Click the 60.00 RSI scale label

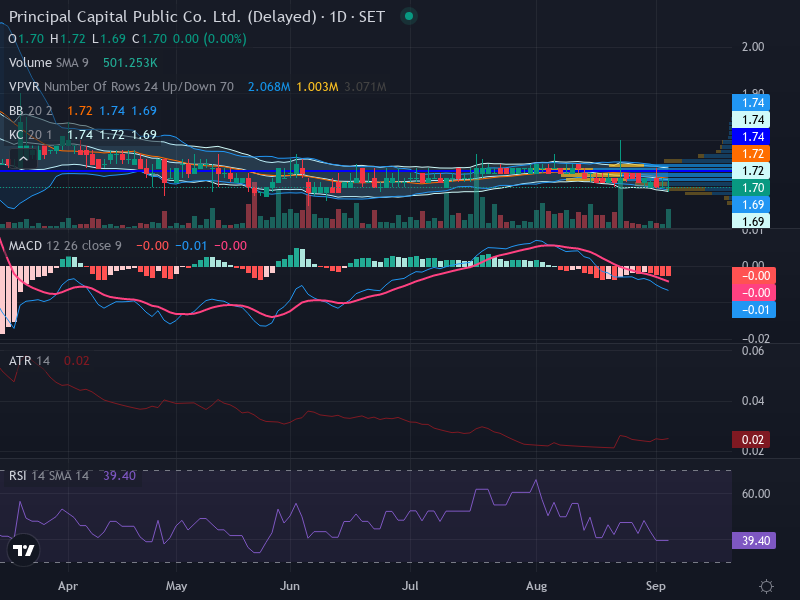point(756,494)
